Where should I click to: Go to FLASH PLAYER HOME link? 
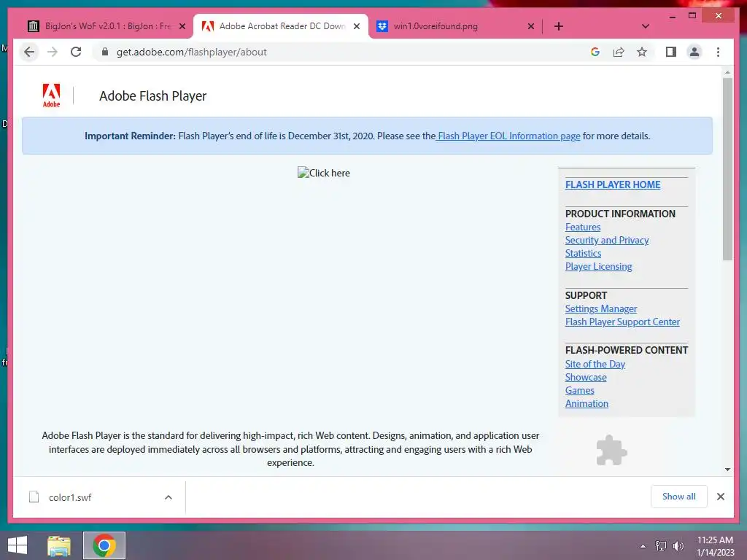[x=613, y=184]
